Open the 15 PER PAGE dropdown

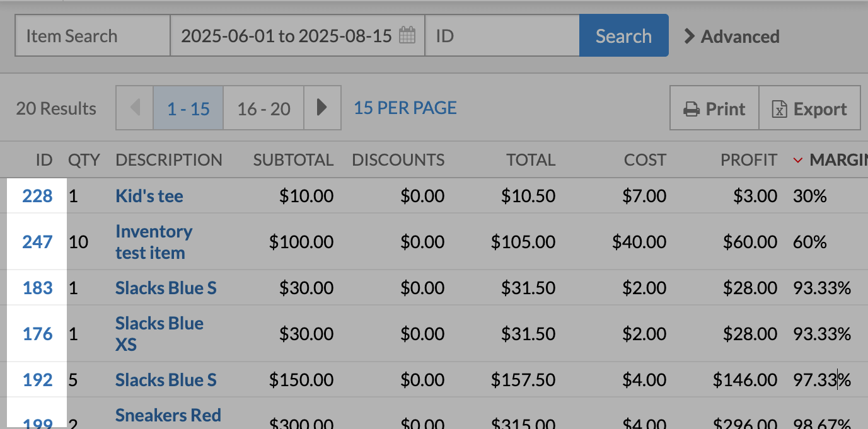pos(405,108)
